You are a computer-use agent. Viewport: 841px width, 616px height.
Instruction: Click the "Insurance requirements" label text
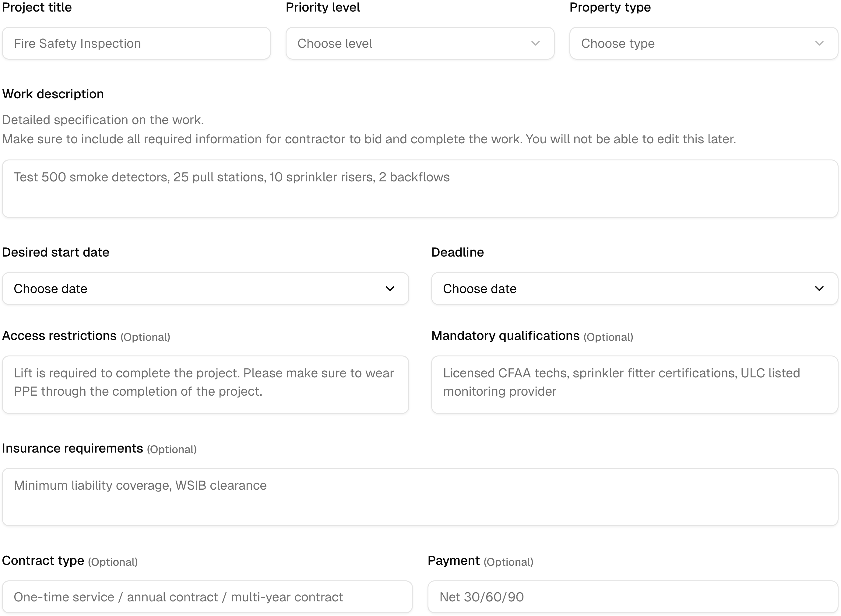click(72, 448)
